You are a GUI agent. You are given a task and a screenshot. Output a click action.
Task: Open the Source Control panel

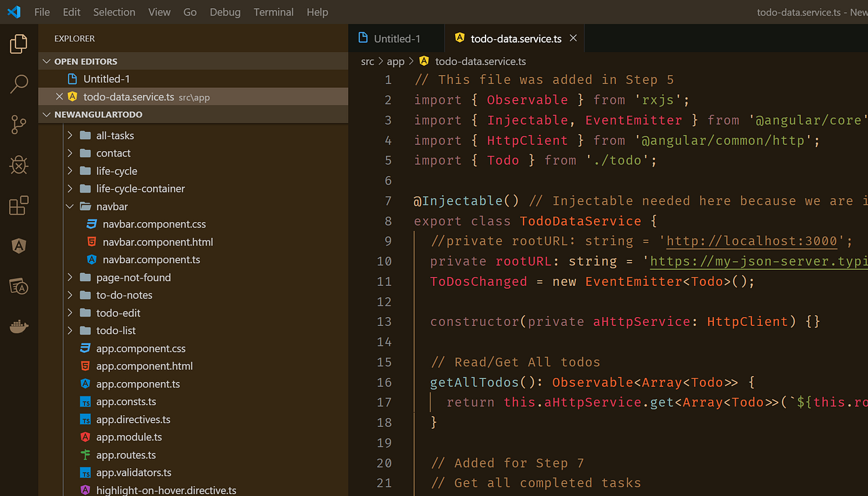point(18,124)
